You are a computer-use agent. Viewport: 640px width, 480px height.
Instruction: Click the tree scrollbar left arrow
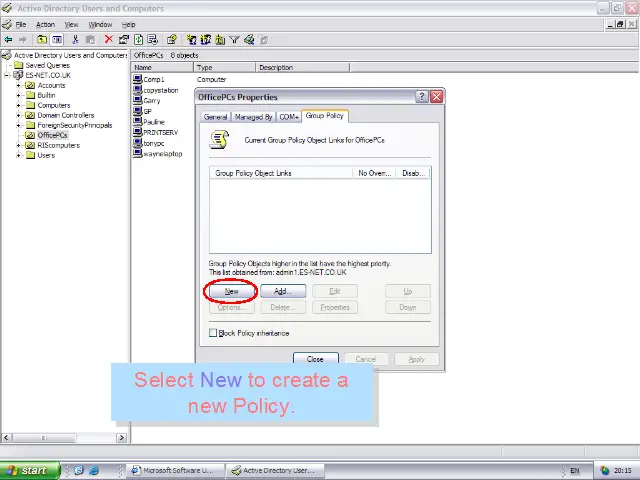point(6,438)
